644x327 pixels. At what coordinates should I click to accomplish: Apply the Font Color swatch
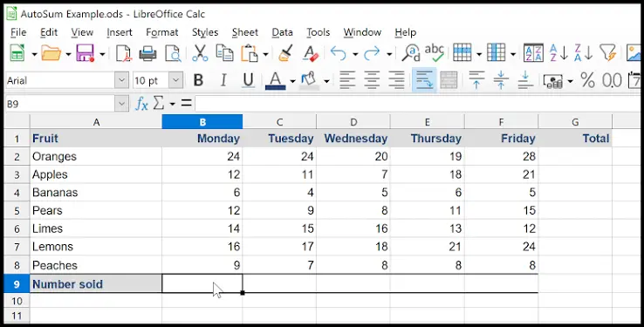(275, 80)
